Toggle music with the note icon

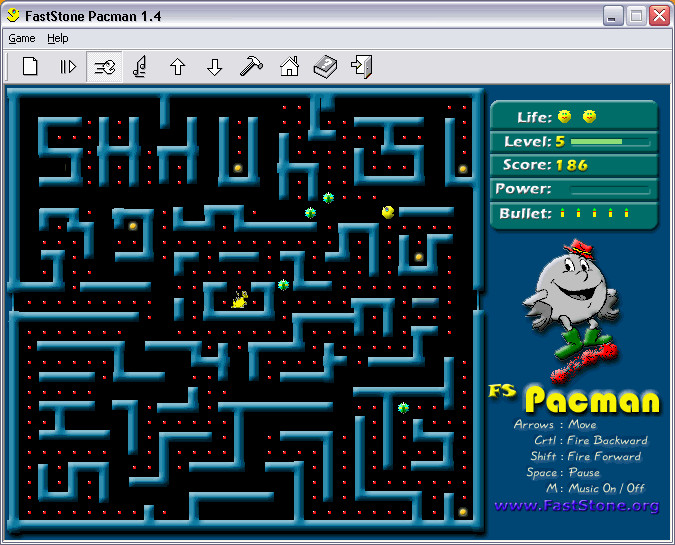pyautogui.click(x=141, y=66)
